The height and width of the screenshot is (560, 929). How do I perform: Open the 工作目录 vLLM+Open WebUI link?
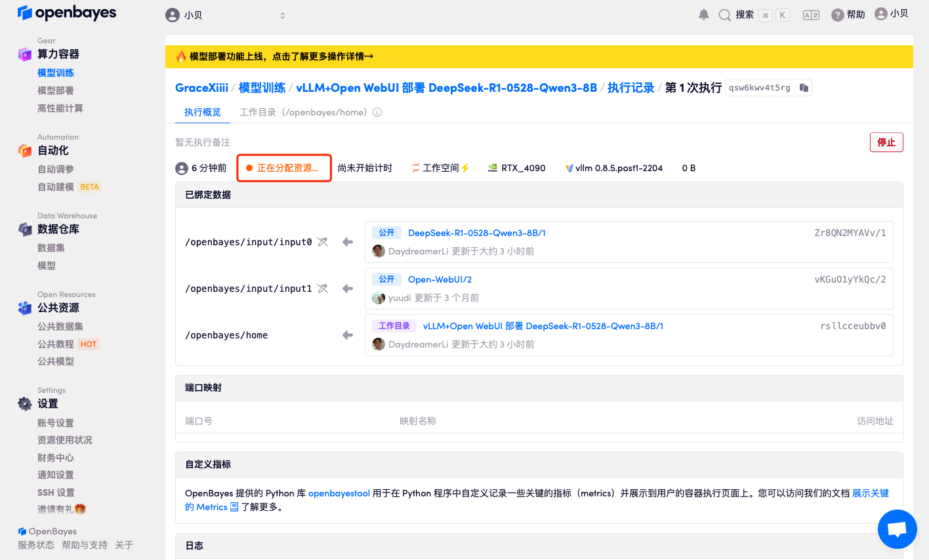[543, 326]
